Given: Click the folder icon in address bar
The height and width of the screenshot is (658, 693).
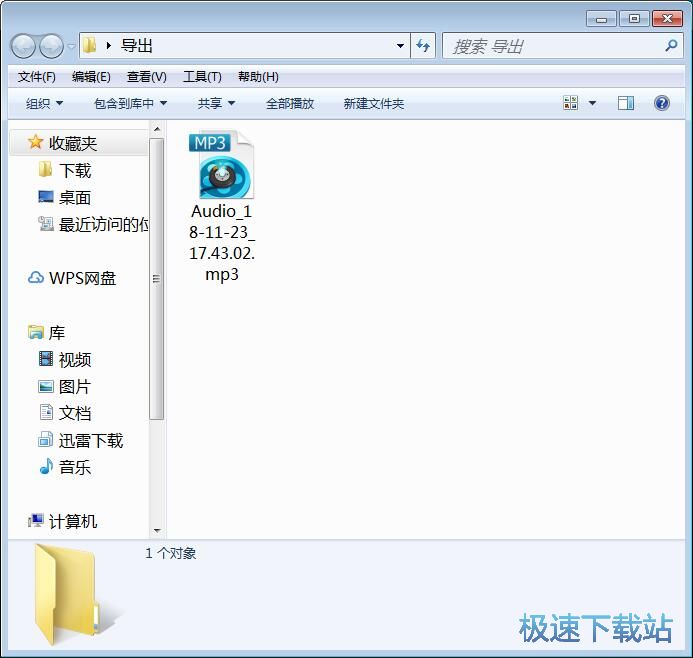Looking at the screenshot, I should click(90, 45).
